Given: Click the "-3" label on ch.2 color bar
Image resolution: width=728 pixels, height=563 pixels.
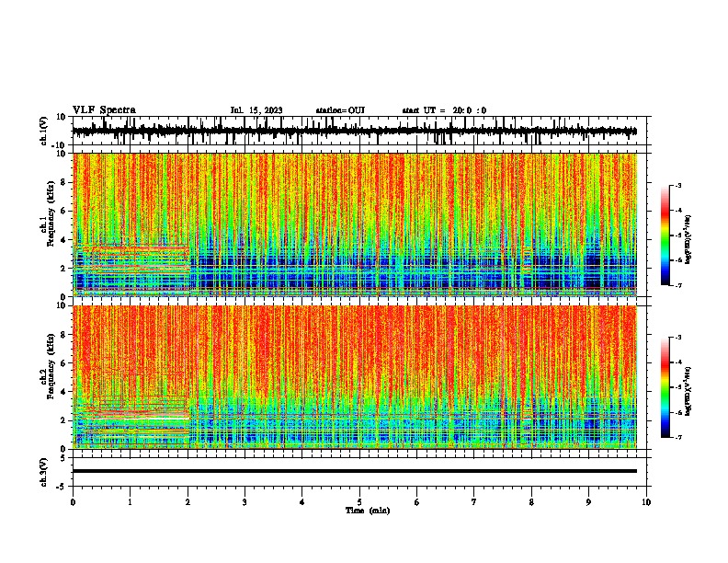Looking at the screenshot, I should coord(677,338).
